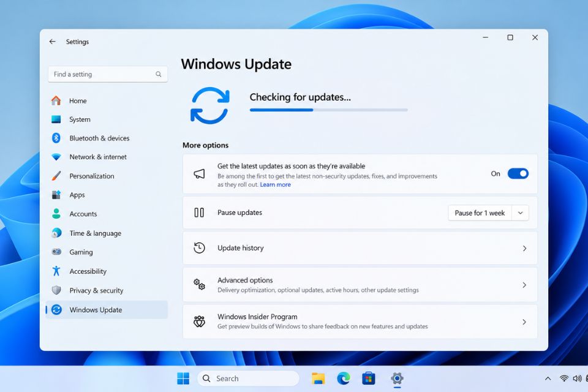Click the Windows Insider Program icon
This screenshot has height=392, width=588.
pos(199,322)
